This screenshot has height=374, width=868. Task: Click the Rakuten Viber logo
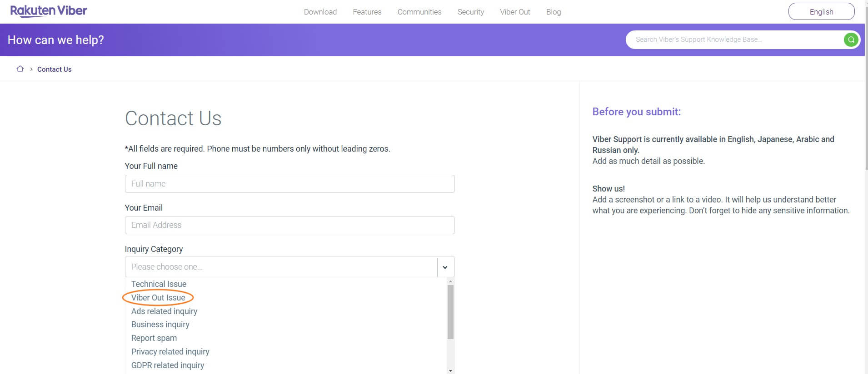[x=49, y=11]
